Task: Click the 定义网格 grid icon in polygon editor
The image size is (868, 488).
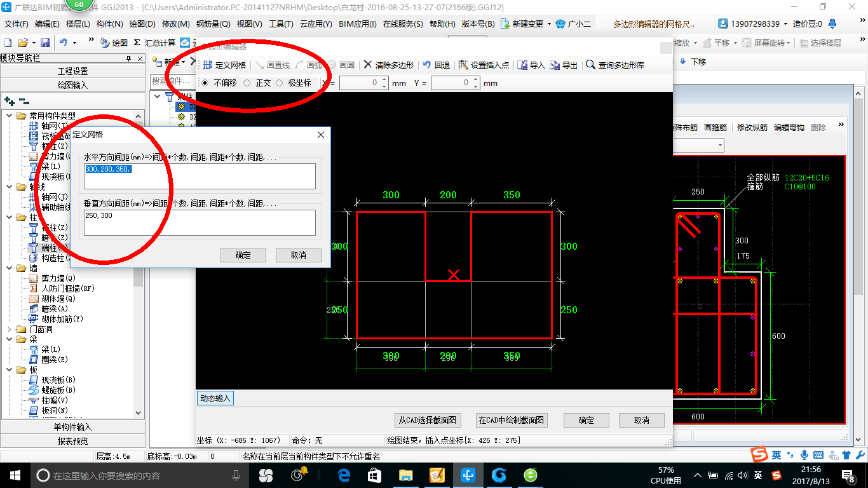Action: [x=208, y=65]
